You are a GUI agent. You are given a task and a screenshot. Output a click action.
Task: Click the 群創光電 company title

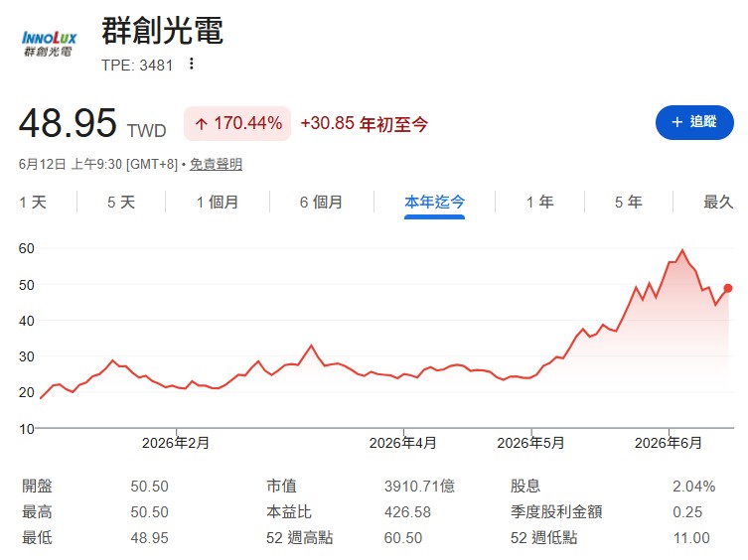(x=162, y=31)
